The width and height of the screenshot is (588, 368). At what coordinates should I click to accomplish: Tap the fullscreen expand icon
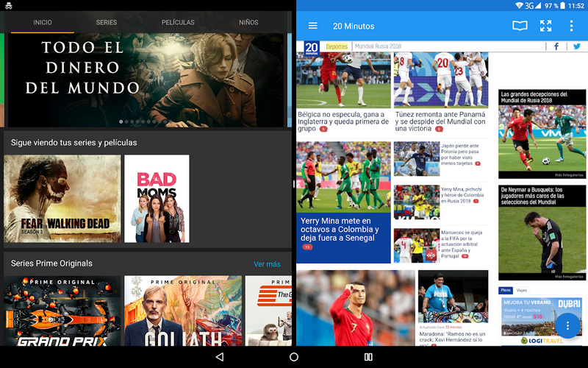pos(545,26)
